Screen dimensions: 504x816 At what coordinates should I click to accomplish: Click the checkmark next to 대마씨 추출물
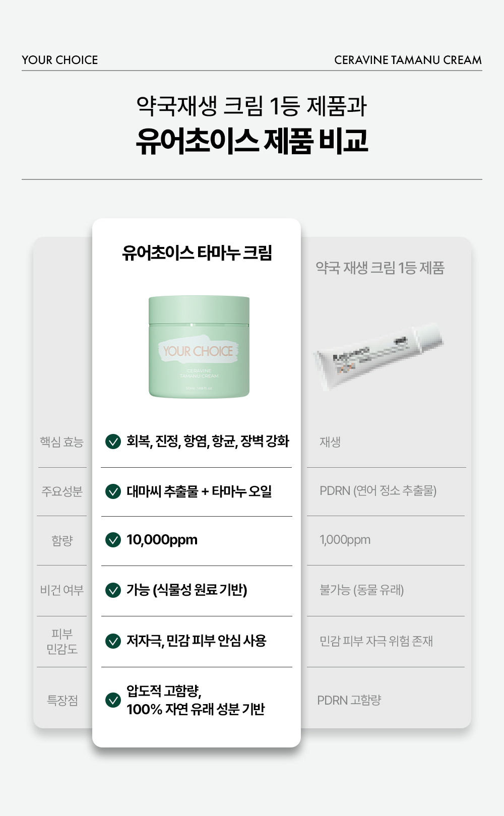(x=113, y=491)
